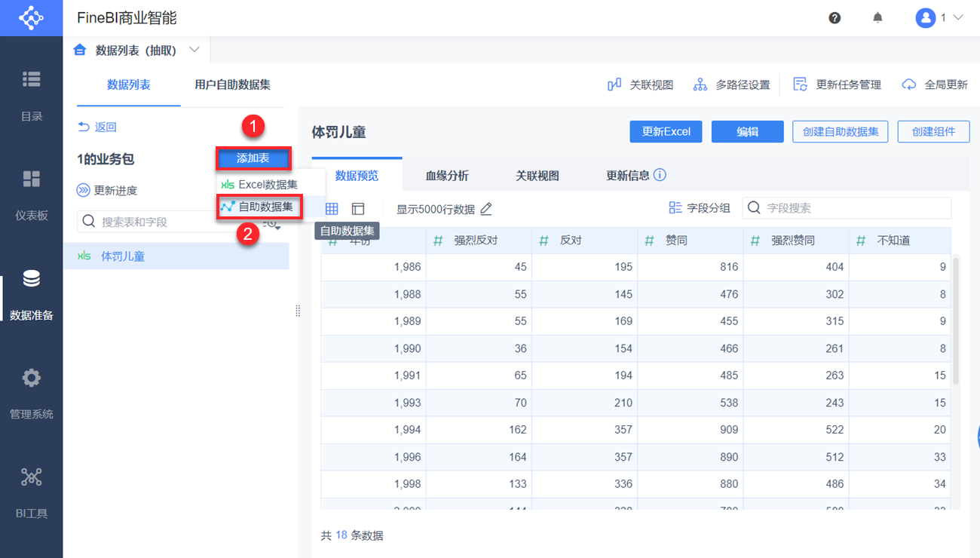980x558 pixels.
Task: Open the notifications bell
Action: pyautogui.click(x=877, y=18)
